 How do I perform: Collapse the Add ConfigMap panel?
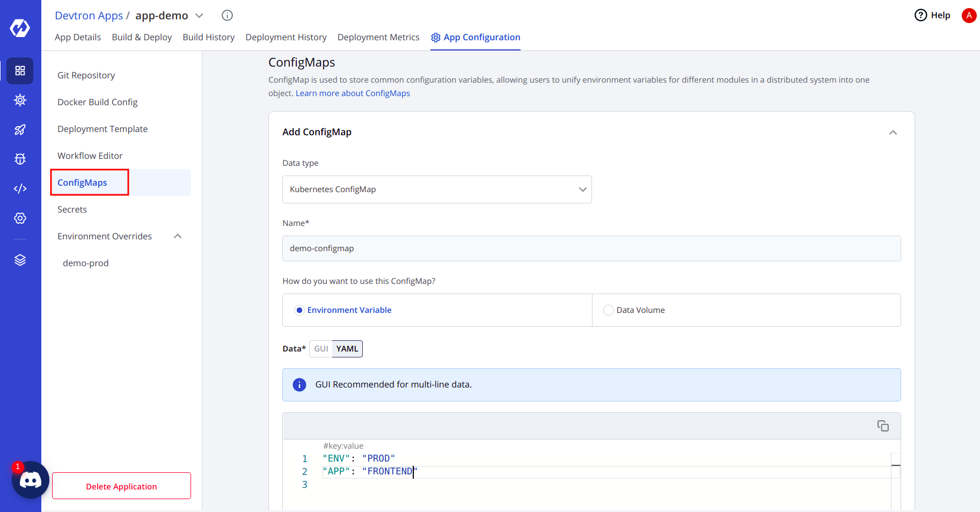pos(894,132)
